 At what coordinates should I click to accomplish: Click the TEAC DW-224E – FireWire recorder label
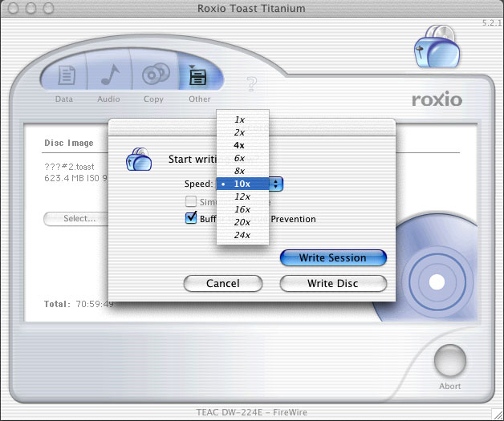click(x=252, y=412)
